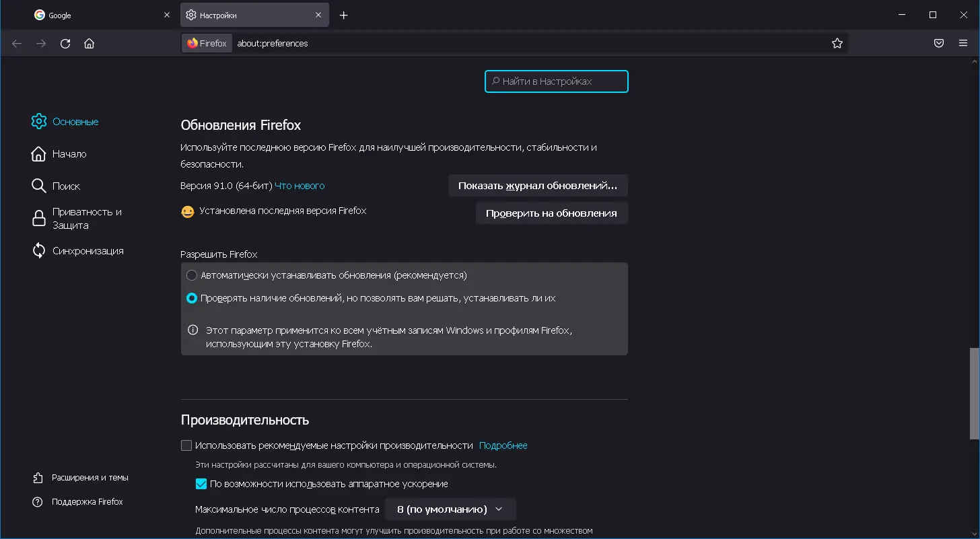Image resolution: width=980 pixels, height=539 pixels.
Task: Reload the current page
Action: point(65,43)
